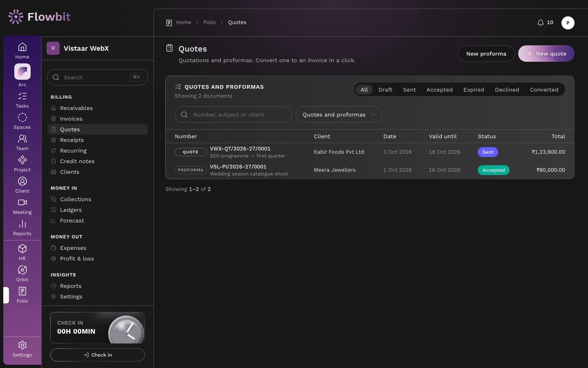Show all quotes with the All tab
Screen dimensions: 588x368
pyautogui.click(x=364, y=90)
